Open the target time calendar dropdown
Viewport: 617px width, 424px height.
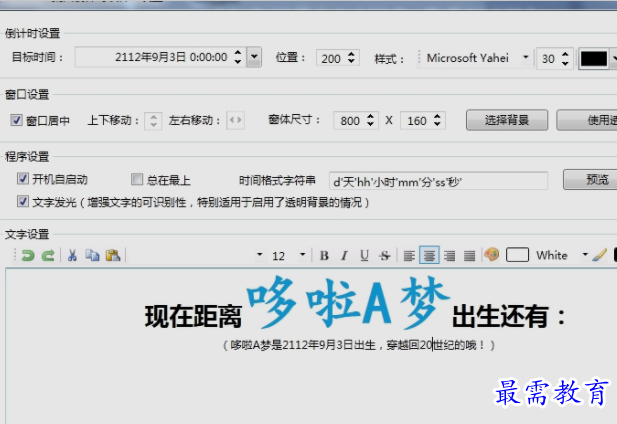click(x=254, y=57)
